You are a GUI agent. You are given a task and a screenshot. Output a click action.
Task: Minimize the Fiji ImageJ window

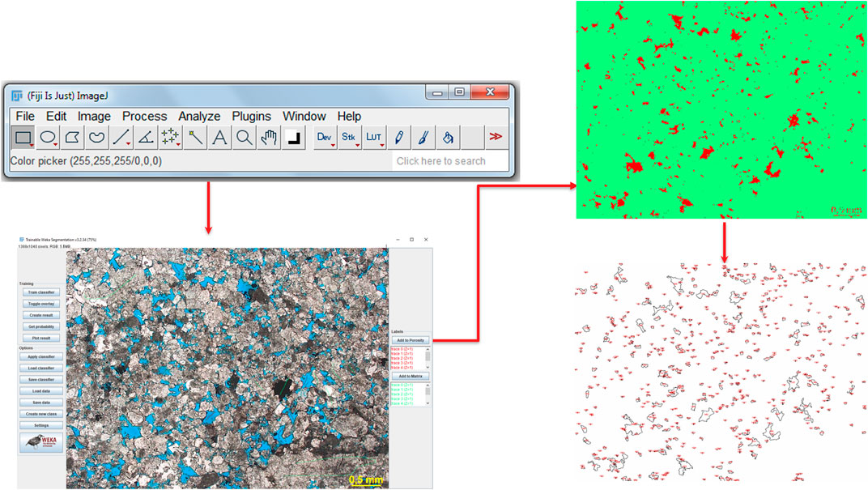click(x=437, y=92)
